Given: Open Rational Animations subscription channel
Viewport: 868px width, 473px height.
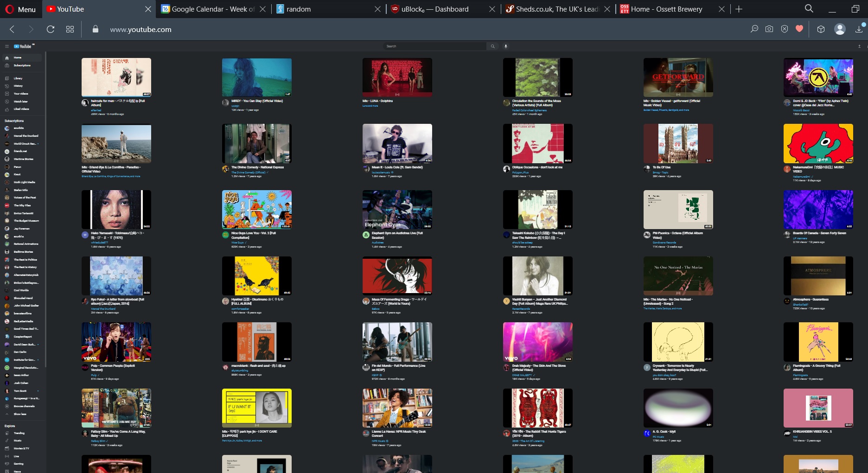Looking at the screenshot, I should coord(23,244).
